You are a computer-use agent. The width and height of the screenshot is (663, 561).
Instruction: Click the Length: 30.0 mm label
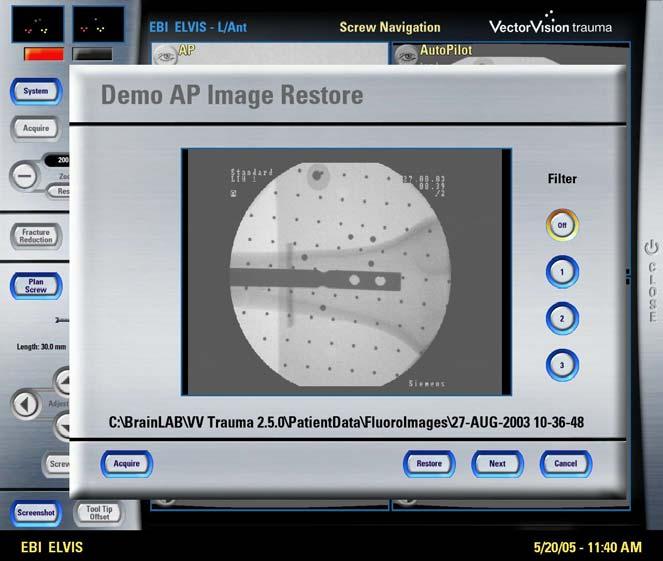(x=41, y=347)
